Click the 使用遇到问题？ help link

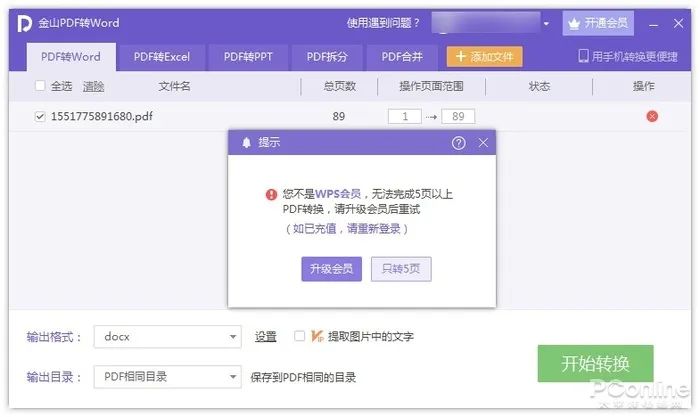click(x=383, y=23)
